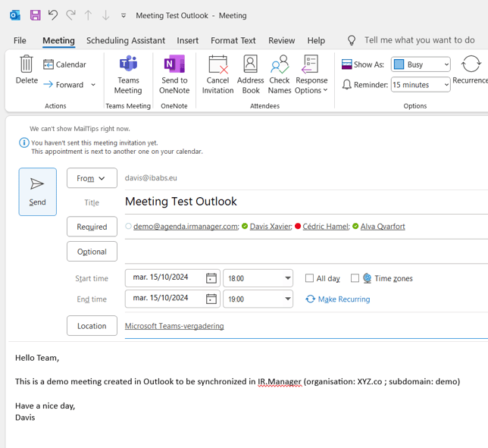The image size is (488, 448).
Task: Open the Insert tab
Action: click(x=188, y=40)
